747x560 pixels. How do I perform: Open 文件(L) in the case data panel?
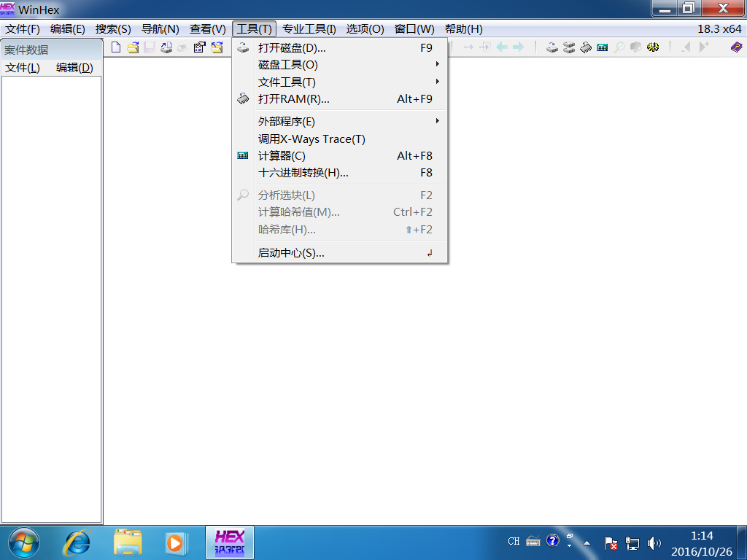(23, 68)
